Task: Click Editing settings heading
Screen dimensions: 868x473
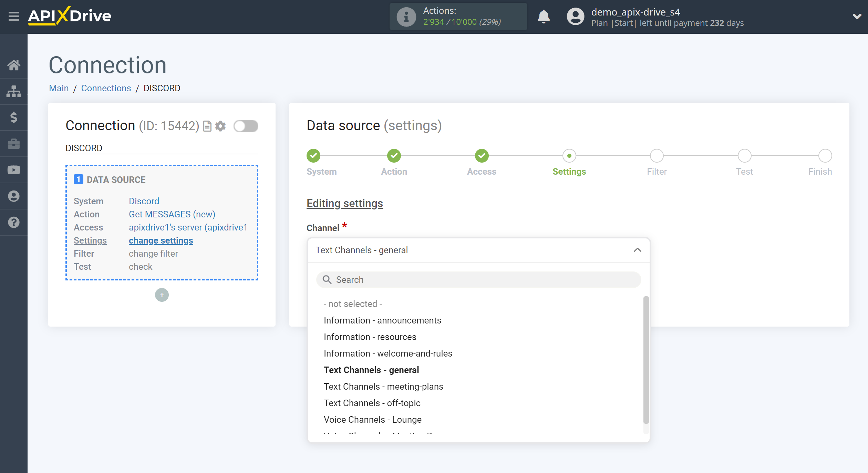Action: (345, 203)
